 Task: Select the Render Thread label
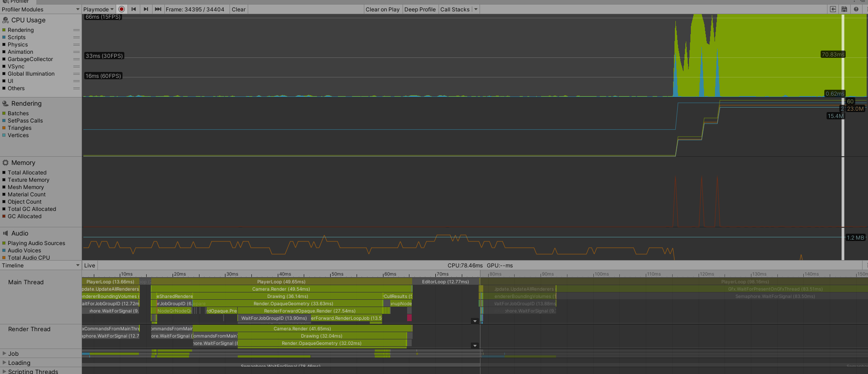[x=29, y=329]
